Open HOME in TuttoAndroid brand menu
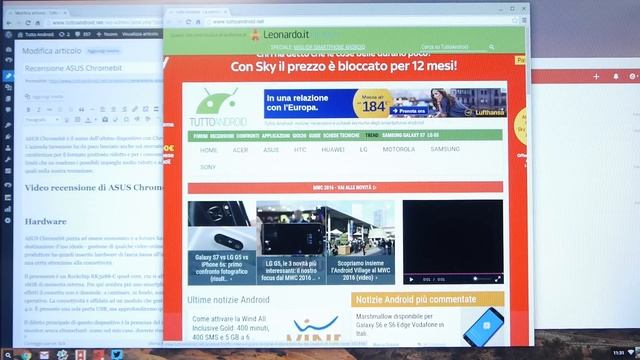640x360 pixels. 209,150
